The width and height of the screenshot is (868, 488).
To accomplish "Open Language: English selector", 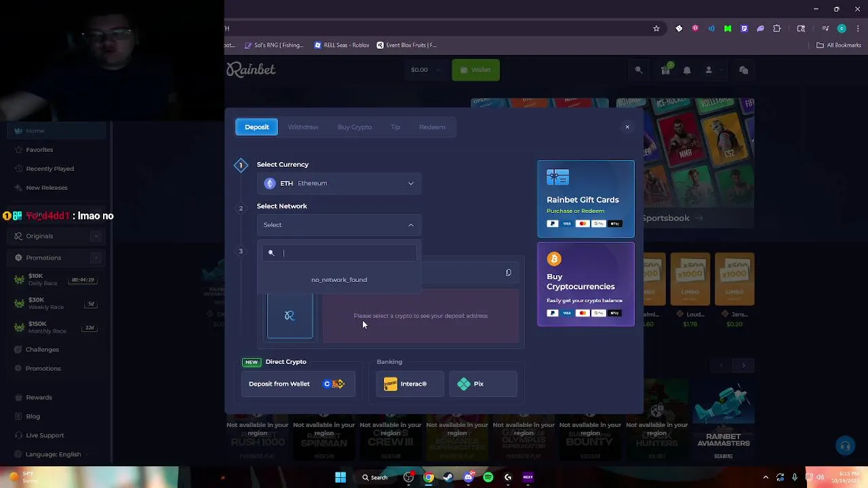I will coord(54,454).
